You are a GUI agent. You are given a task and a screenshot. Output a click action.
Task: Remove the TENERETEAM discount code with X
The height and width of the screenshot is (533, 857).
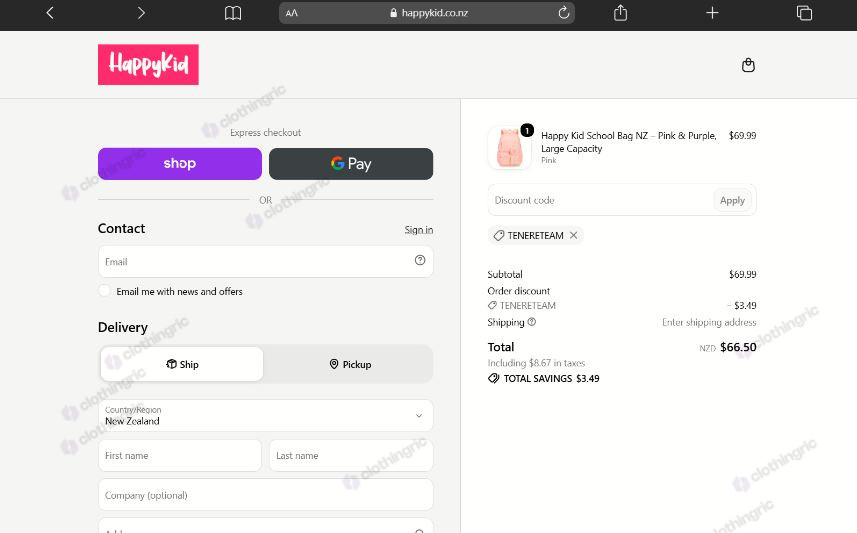pyautogui.click(x=573, y=235)
